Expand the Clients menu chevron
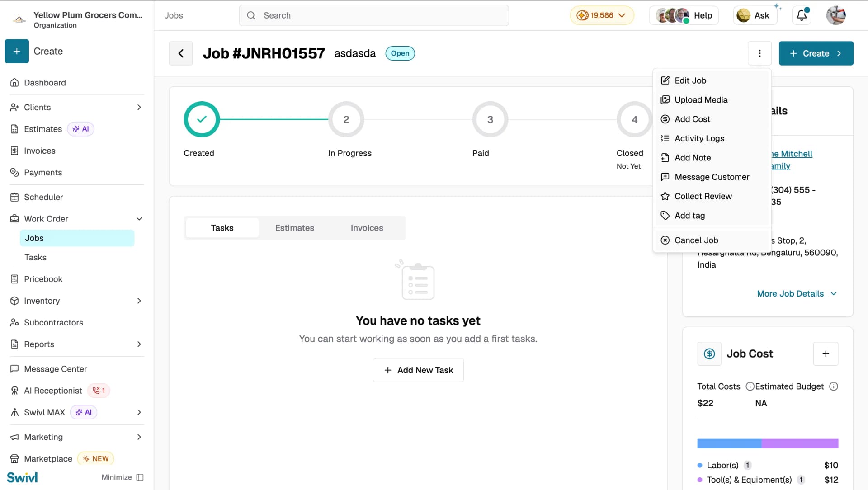This screenshot has height=490, width=868. point(139,108)
